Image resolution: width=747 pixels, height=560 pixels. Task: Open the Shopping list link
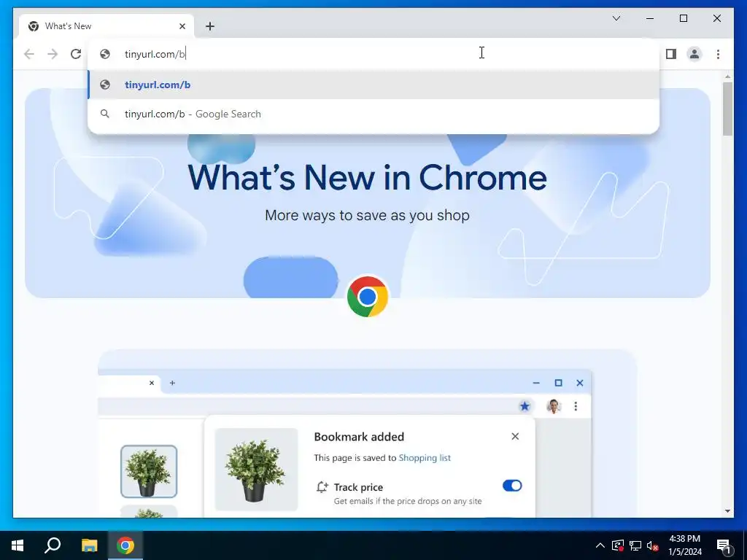tap(425, 458)
